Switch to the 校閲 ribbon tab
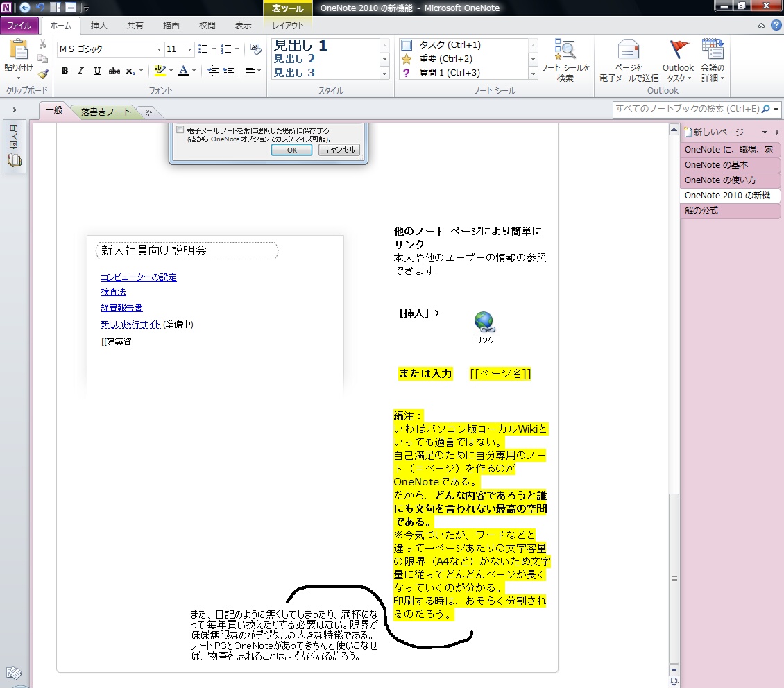 (x=207, y=26)
